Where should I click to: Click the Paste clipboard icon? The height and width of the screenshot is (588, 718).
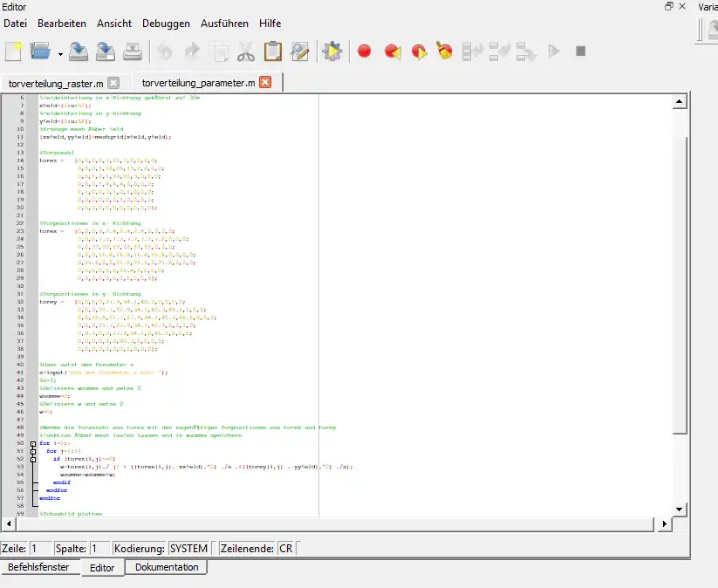tap(273, 51)
